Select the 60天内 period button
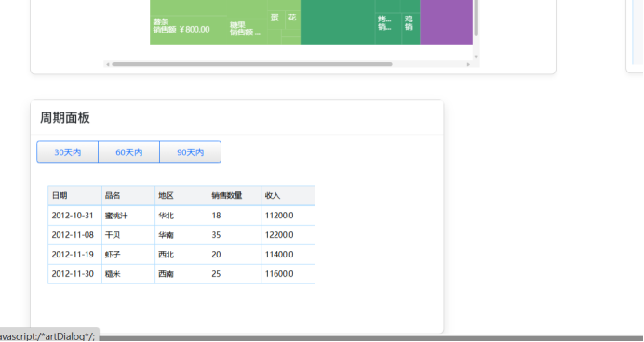644x342 pixels. pyautogui.click(x=129, y=152)
